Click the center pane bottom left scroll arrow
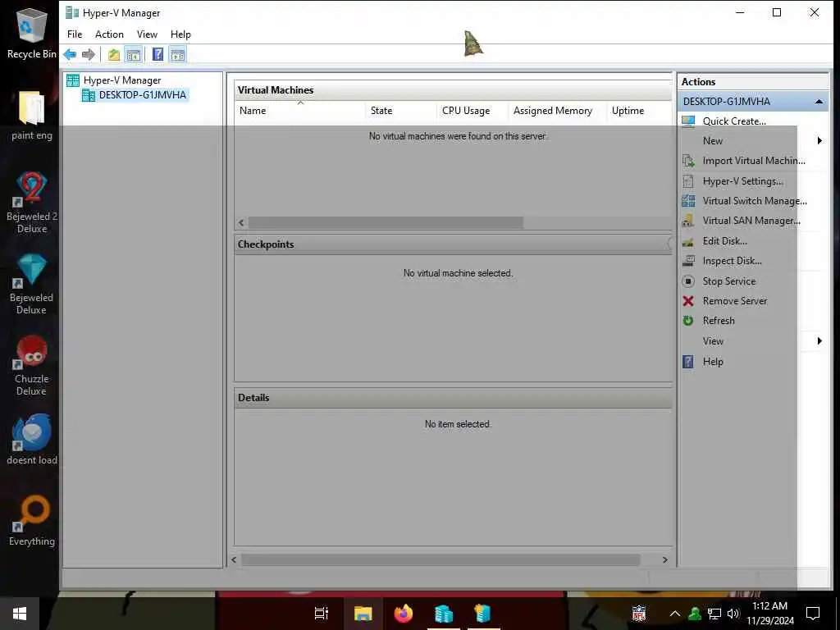This screenshot has height=630, width=840. click(234, 559)
